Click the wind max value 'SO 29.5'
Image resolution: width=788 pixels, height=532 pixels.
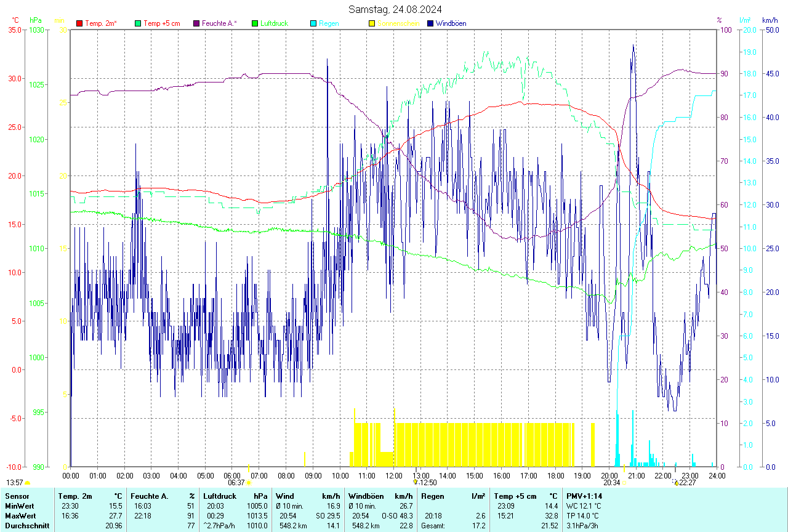pos(328,515)
